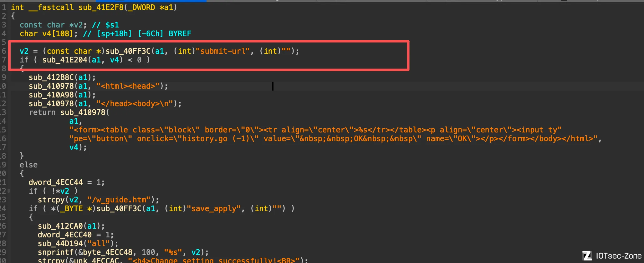The height and width of the screenshot is (263, 644).
Task: Click global variable dword_4ECC40
Action: tap(64, 235)
